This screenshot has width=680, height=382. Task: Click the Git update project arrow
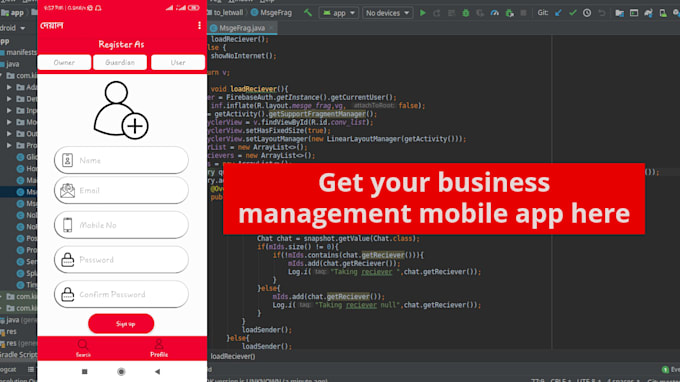click(x=558, y=13)
